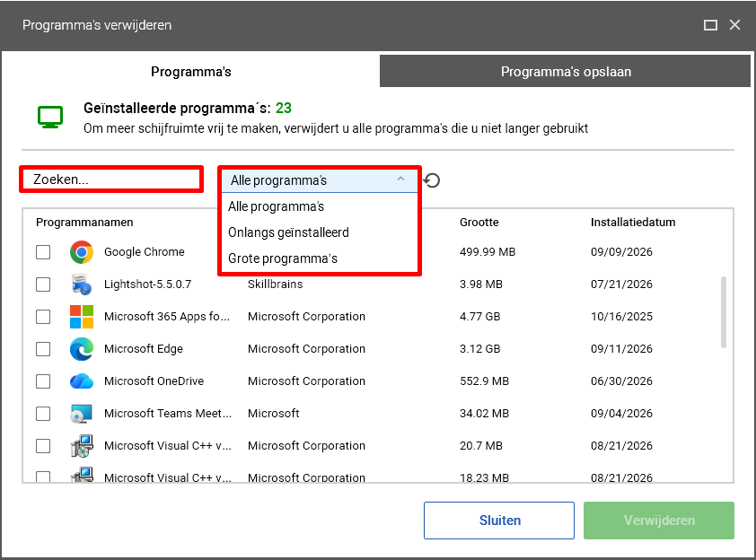Collapse the Alle programma's dropdown
This screenshot has height=560, width=756.
tap(319, 180)
